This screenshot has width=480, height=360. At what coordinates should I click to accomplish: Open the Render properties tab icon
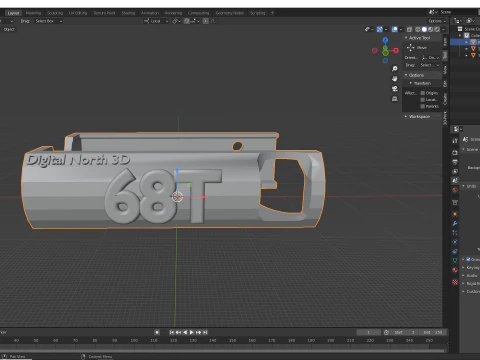point(455,153)
